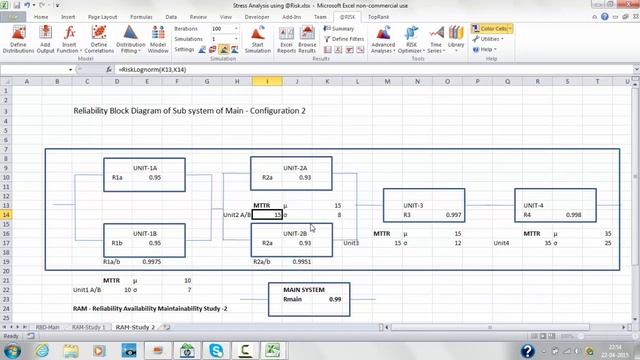Open Distribution Fitting tool
Viewport: 640px width, 360px height.
[131, 39]
